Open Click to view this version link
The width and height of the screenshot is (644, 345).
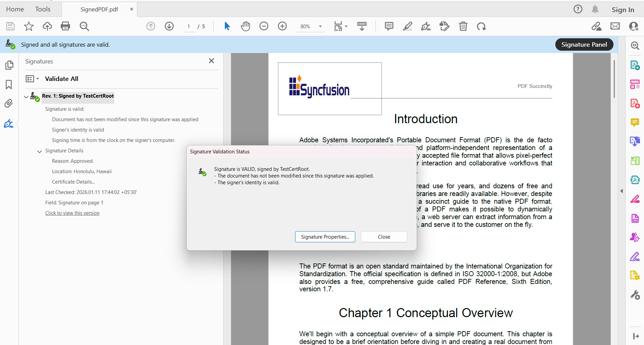click(72, 213)
